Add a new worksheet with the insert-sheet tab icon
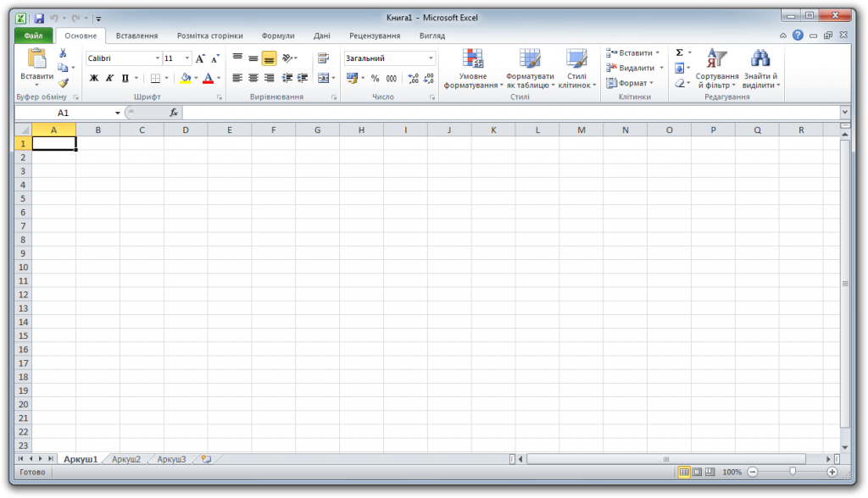The image size is (868, 498). 207,459
